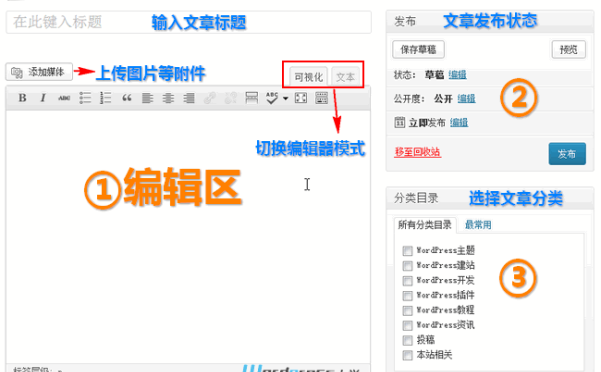Apply strikethrough with the ABC icon

click(64, 98)
